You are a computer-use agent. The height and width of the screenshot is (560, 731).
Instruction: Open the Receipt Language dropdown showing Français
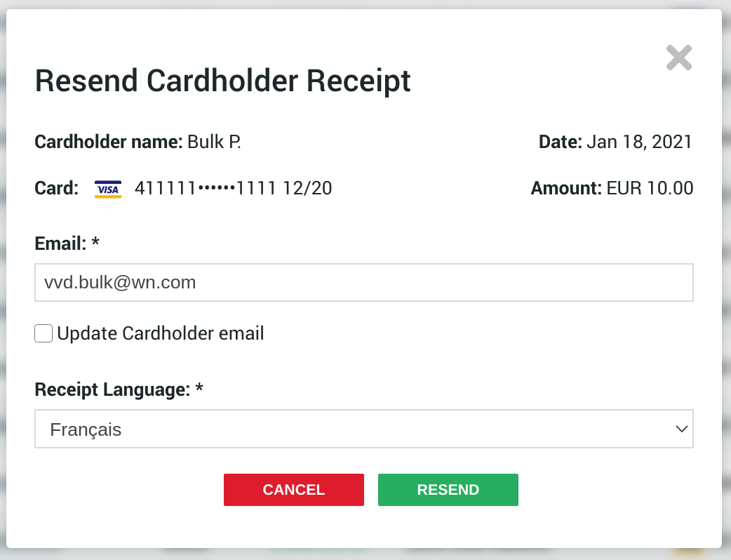click(x=363, y=429)
